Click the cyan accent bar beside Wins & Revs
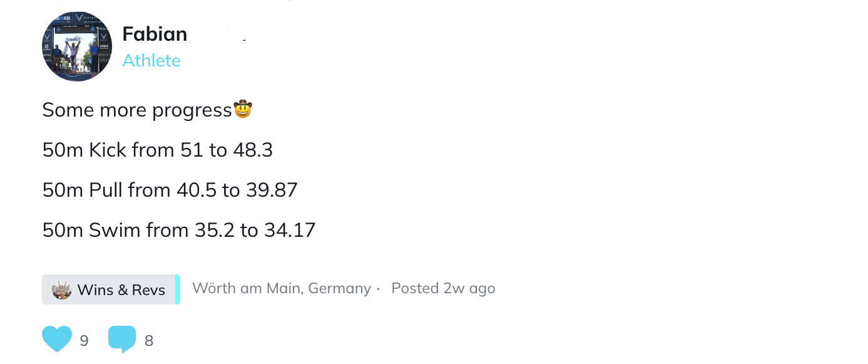868x364 pixels. click(178, 289)
